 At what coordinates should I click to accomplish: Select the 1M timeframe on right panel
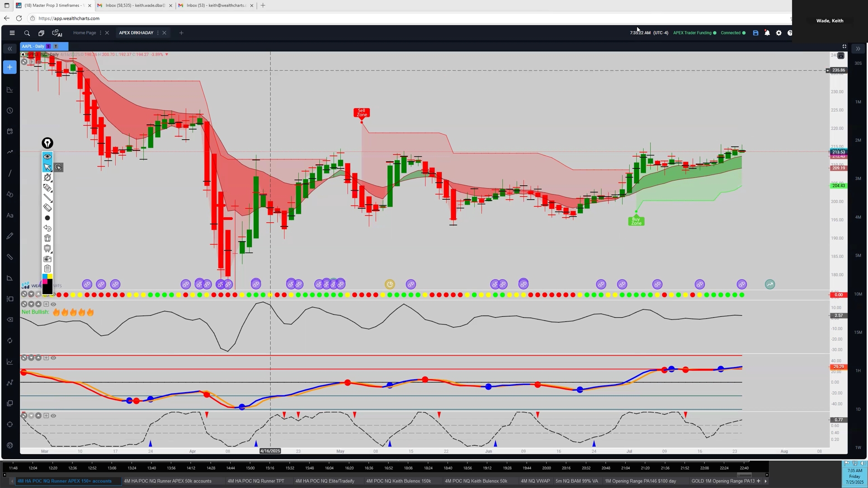[858, 102]
